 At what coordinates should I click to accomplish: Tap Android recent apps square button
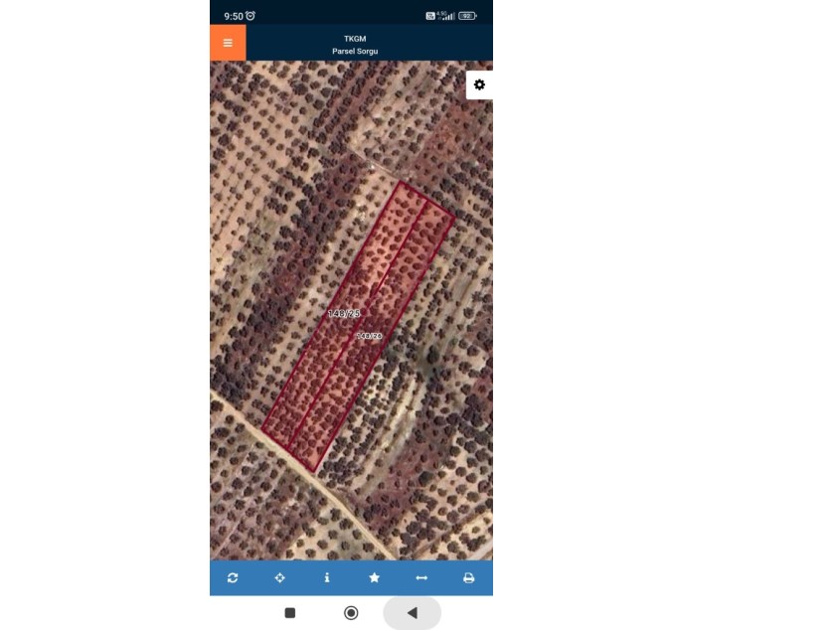coord(290,612)
